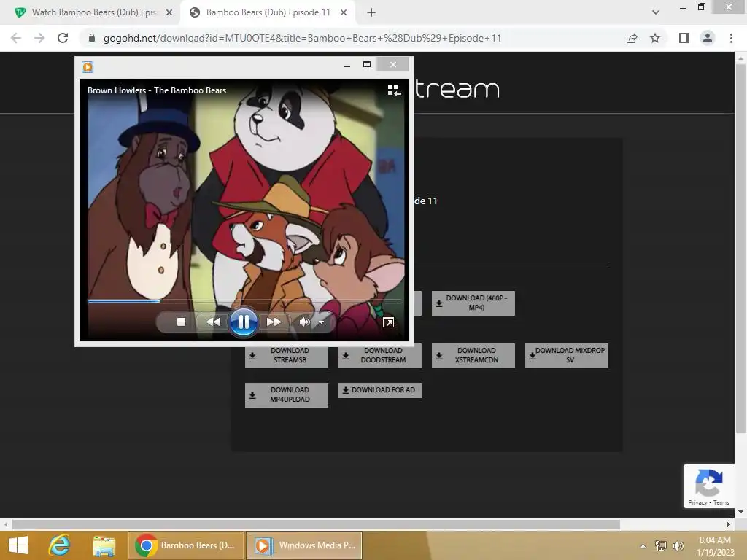Click the page's horizontal scrollbar
The width and height of the screenshot is (747, 560).
316,525
